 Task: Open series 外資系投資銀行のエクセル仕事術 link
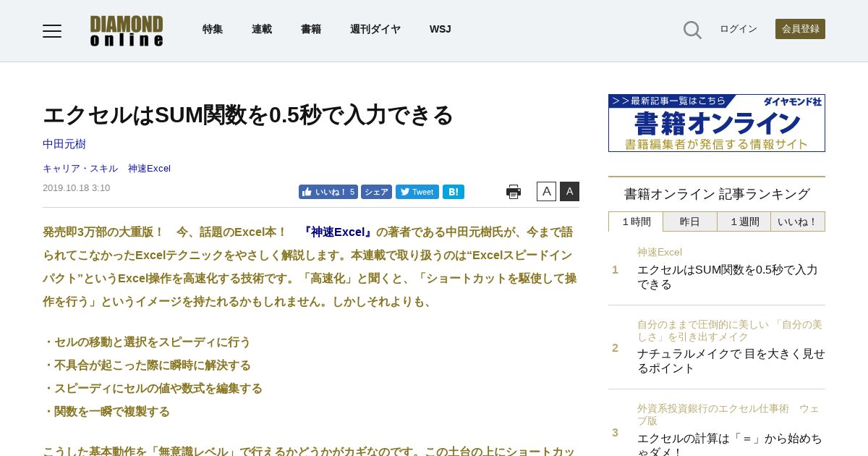[728, 415]
